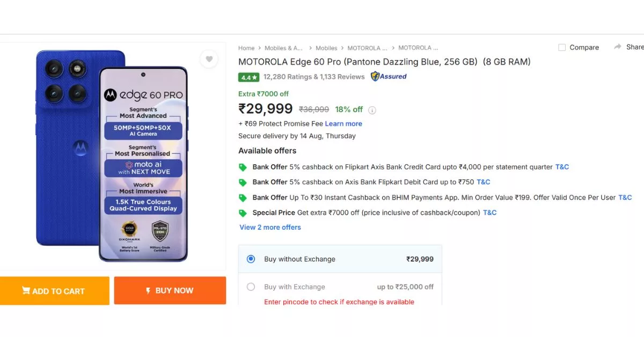Screen dimensions: 644x337
Task: Click the Motorola Edge 60 Pro product image
Action: pos(113,156)
